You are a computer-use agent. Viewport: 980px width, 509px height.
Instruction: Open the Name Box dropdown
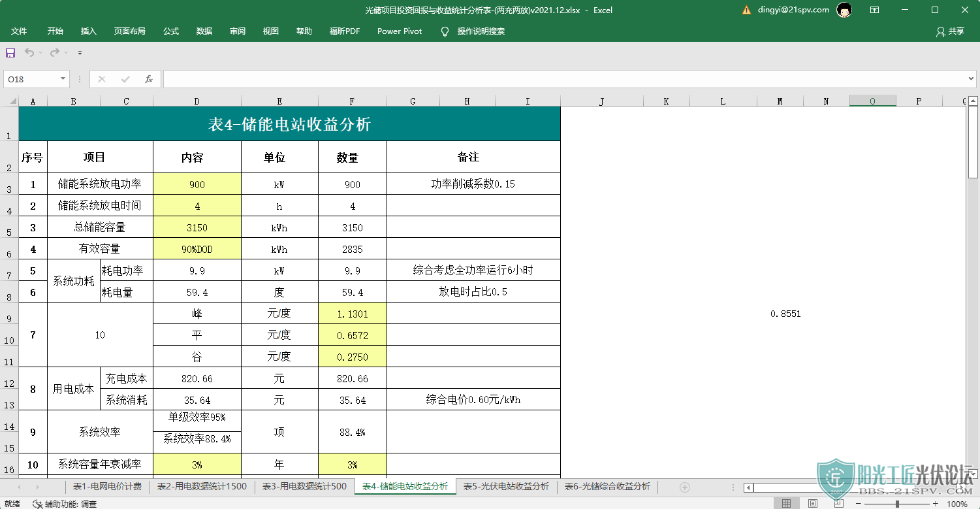coord(63,79)
